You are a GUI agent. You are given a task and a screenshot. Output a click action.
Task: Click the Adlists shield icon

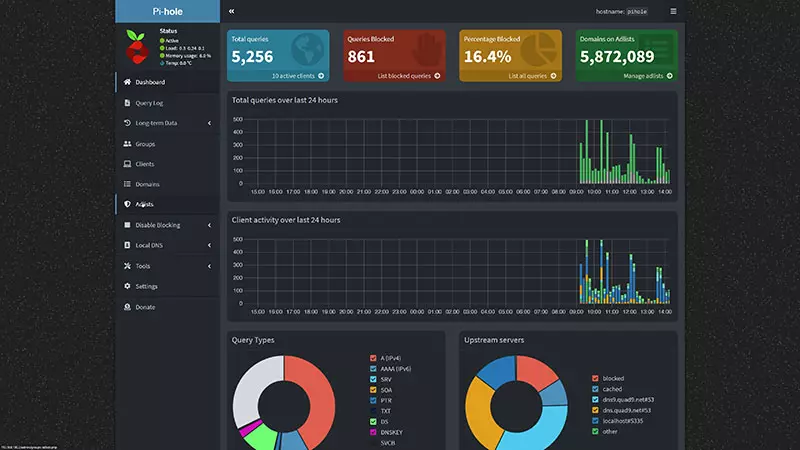click(127, 204)
